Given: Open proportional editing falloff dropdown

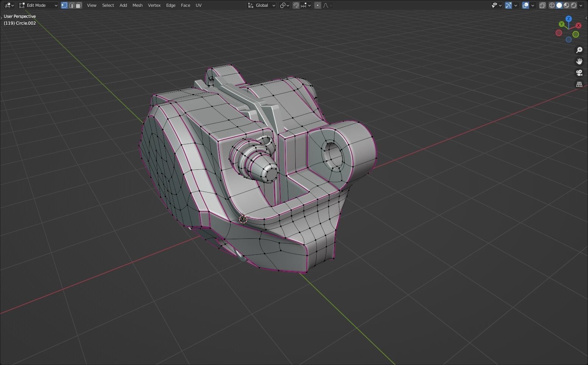Looking at the screenshot, I should (327, 5).
